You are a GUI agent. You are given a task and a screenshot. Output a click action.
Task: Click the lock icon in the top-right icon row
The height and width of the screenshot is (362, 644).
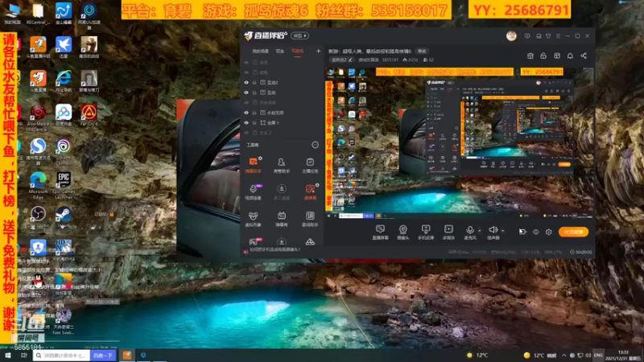click(x=543, y=56)
